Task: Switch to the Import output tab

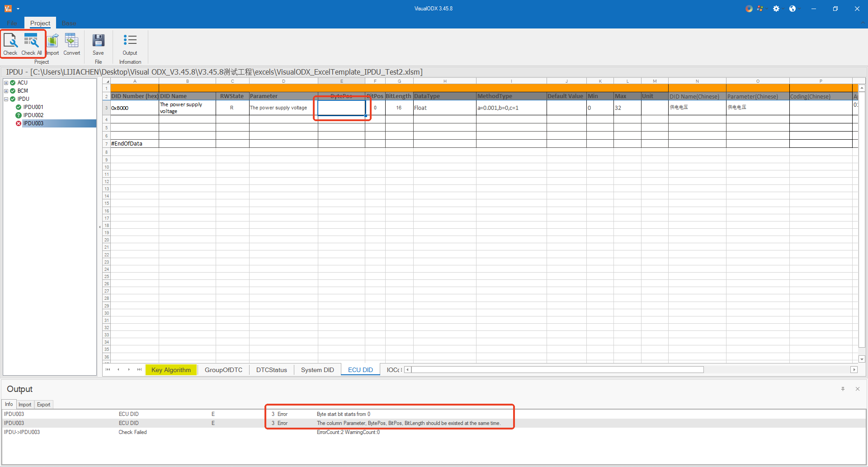Action: pyautogui.click(x=25, y=405)
